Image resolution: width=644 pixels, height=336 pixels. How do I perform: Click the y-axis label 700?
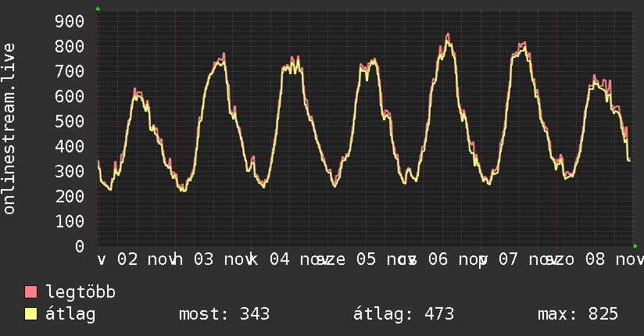(x=70, y=71)
